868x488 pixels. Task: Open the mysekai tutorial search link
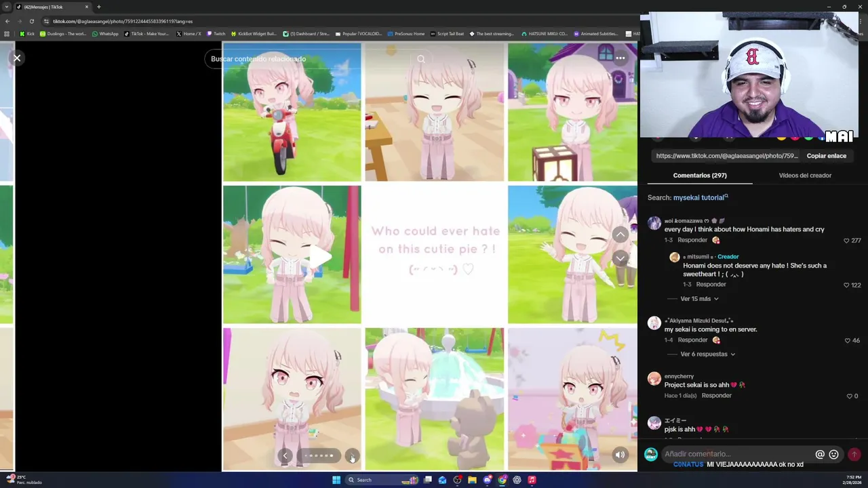pyautogui.click(x=701, y=197)
